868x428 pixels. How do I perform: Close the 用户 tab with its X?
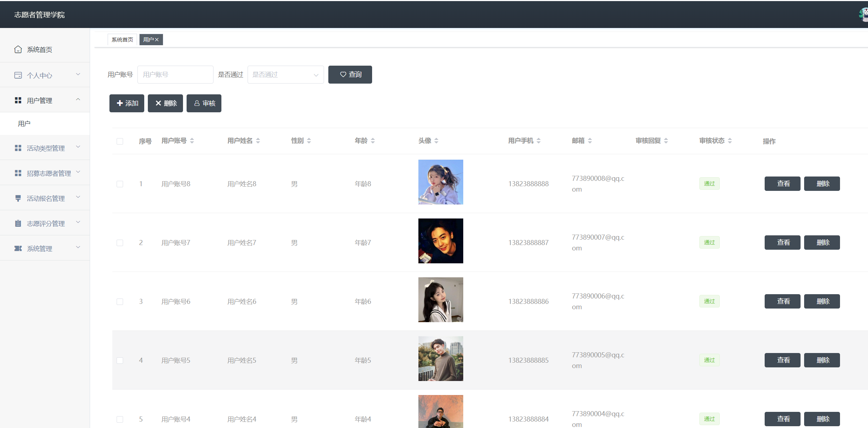pos(157,40)
